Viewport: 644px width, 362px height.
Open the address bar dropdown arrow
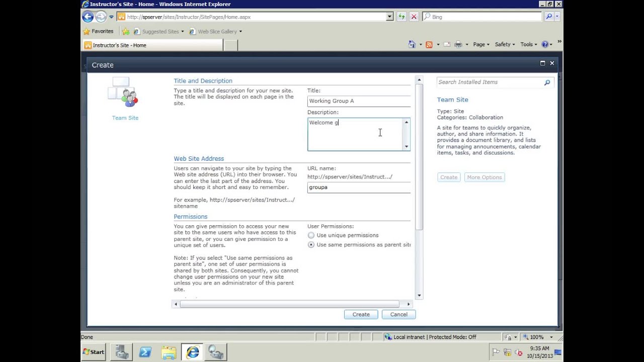click(389, 17)
